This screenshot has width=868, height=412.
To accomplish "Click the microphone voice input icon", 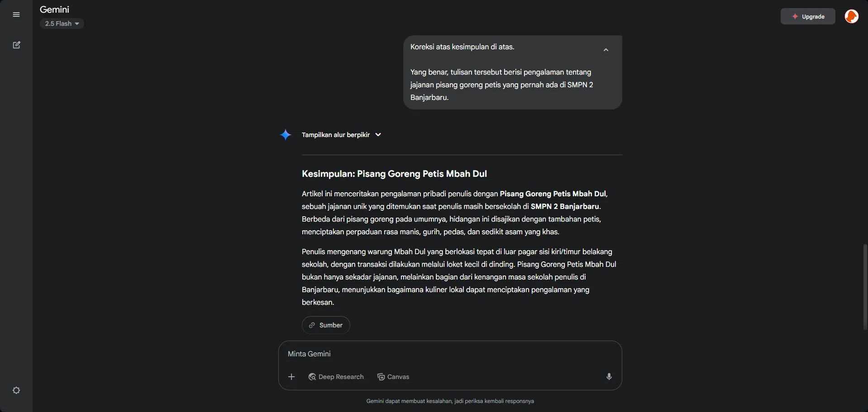I will click(609, 377).
